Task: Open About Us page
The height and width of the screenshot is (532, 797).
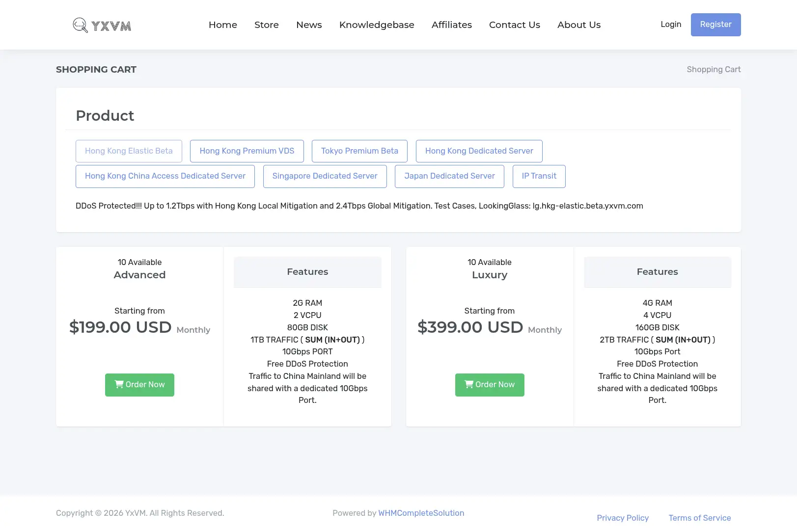Action: click(x=579, y=25)
